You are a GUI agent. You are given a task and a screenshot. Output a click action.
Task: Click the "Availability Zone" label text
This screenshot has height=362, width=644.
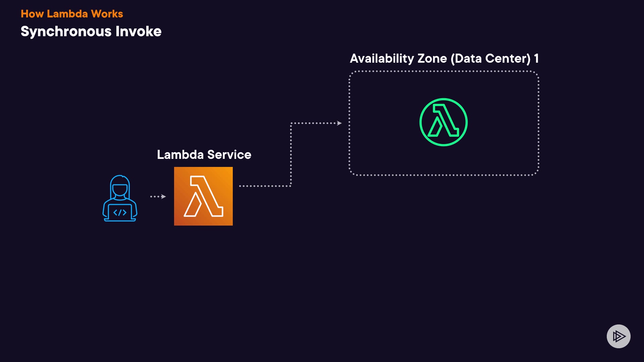[x=398, y=59]
